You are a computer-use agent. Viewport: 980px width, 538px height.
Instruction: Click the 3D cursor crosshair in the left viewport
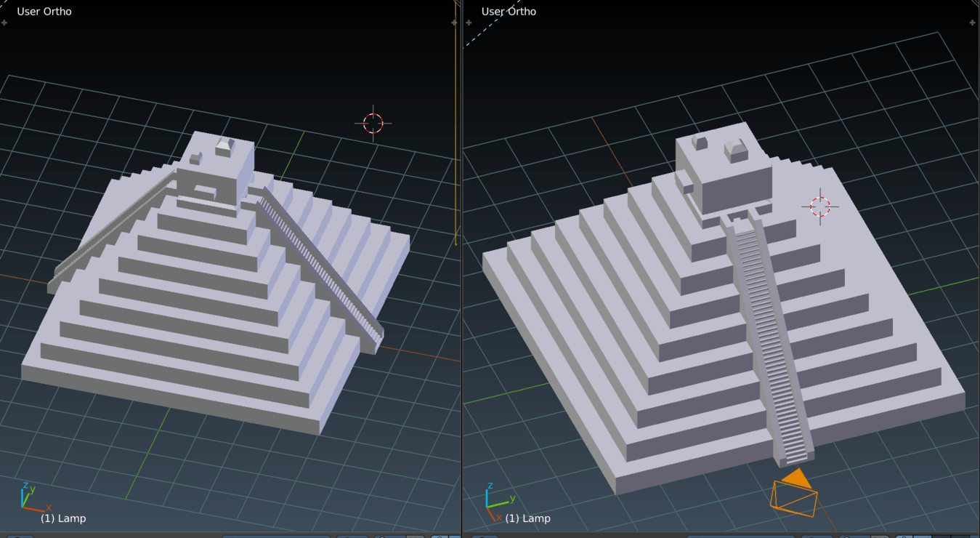(x=373, y=122)
